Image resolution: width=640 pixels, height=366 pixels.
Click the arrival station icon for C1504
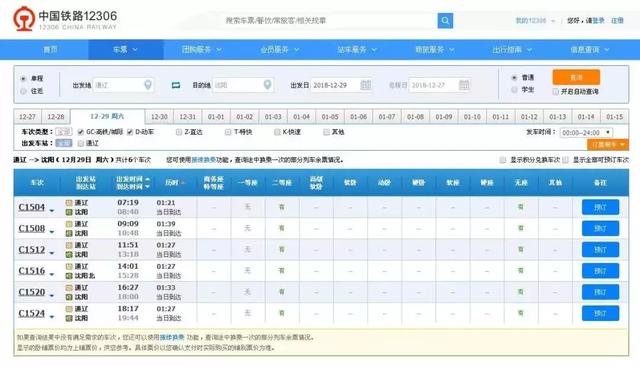(69, 212)
